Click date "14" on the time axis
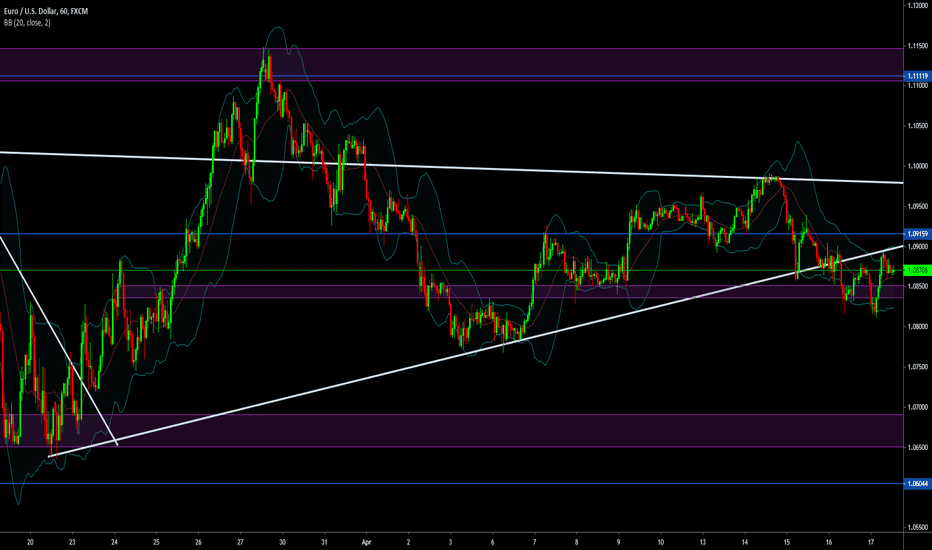The image size is (932, 550). (745, 542)
